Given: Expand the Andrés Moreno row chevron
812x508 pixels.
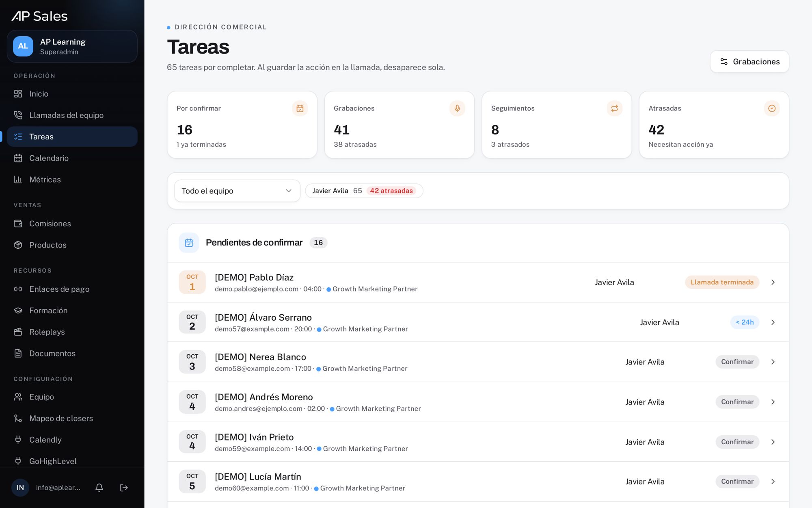Looking at the screenshot, I should click(x=773, y=402).
